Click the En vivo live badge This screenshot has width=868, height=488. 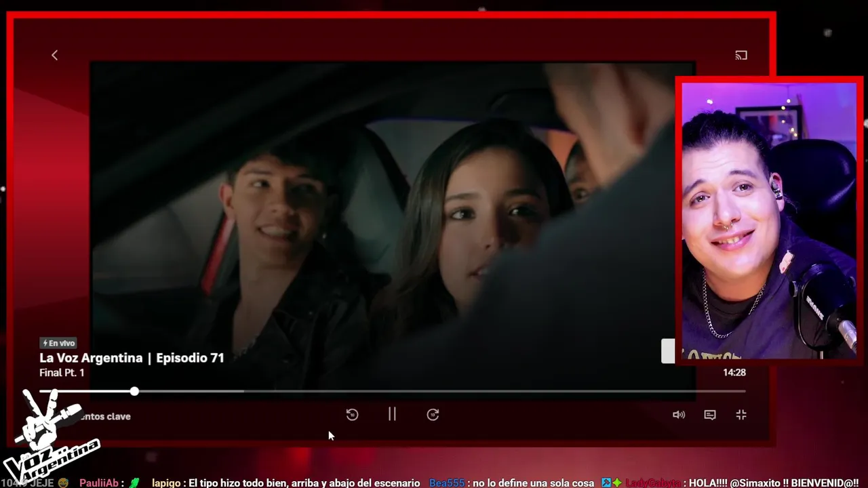tap(58, 343)
